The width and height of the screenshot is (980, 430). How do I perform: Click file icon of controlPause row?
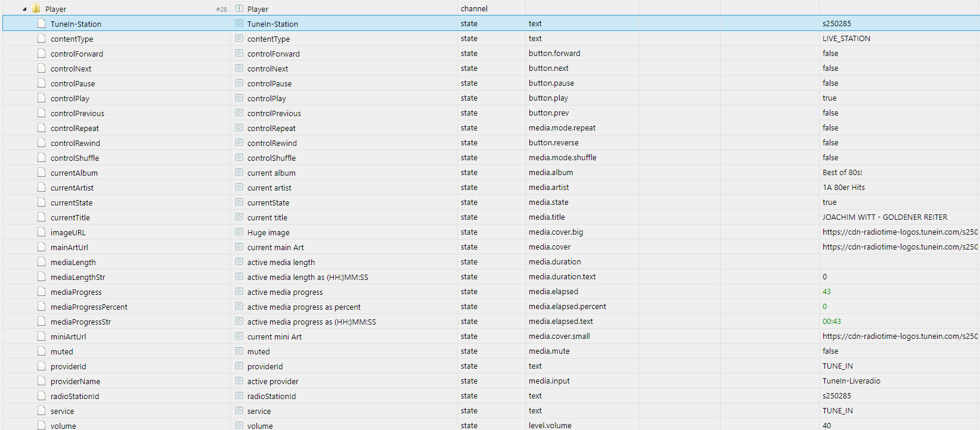tap(41, 83)
